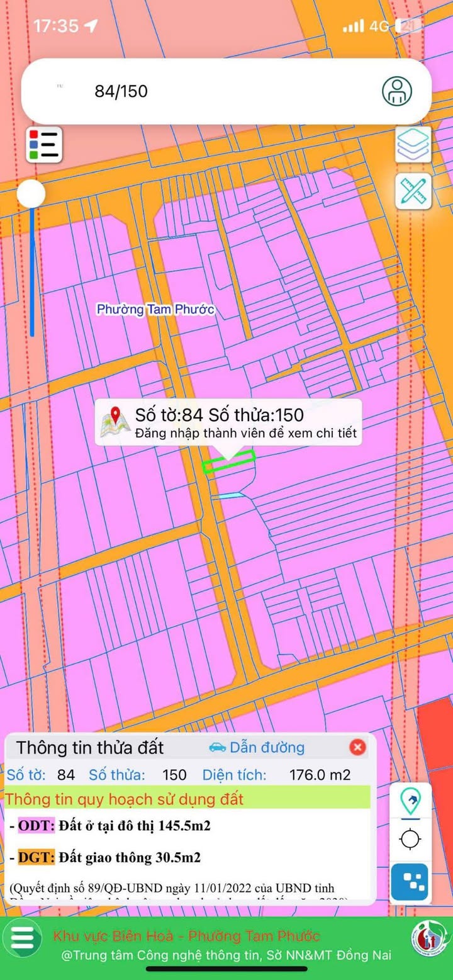453x980 pixels.
Task: Open the map layers stack icon
Action: 413,144
